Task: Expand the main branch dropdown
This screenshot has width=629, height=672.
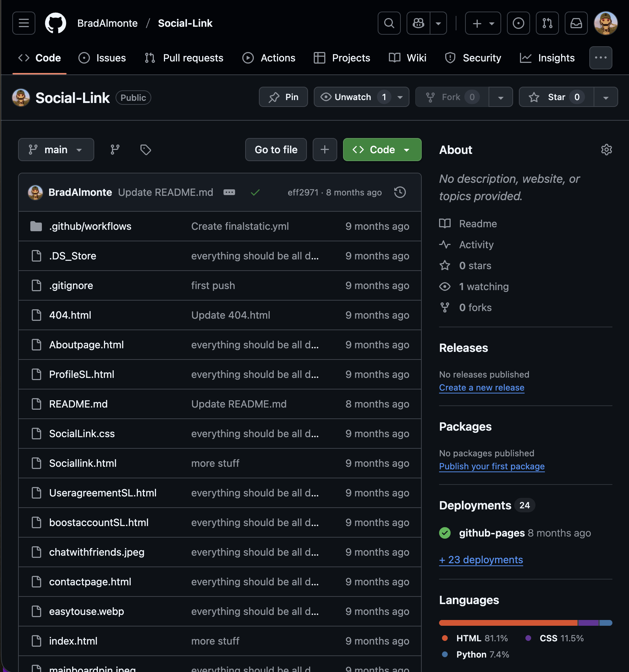Action: pyautogui.click(x=56, y=150)
